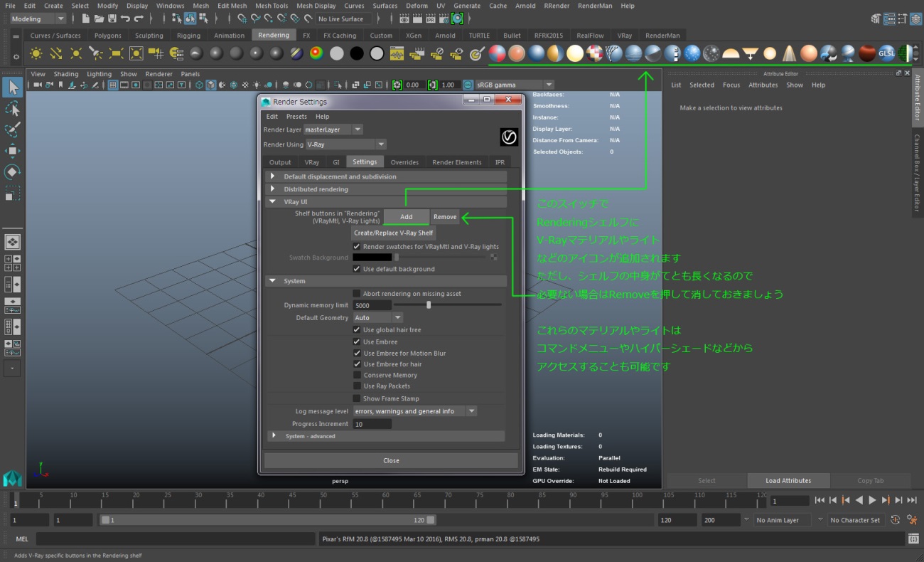Click the GLSL material shelf icon
This screenshot has width=924, height=562.
(886, 53)
